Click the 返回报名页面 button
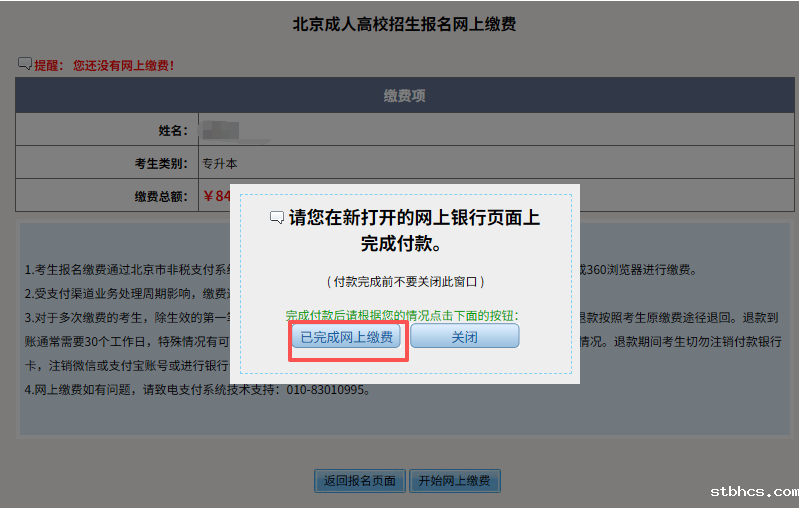Screen dimensions: 801x508 (x=359, y=481)
